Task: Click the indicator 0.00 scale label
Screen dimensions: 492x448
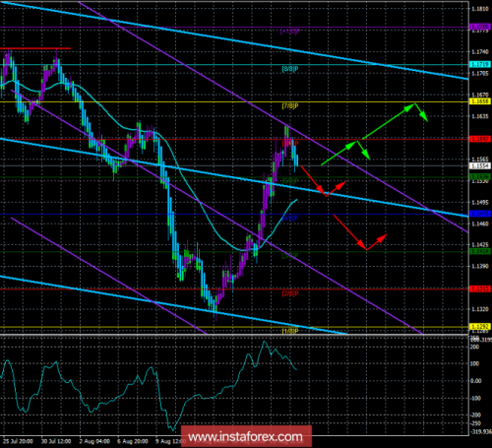Action: click(x=475, y=381)
